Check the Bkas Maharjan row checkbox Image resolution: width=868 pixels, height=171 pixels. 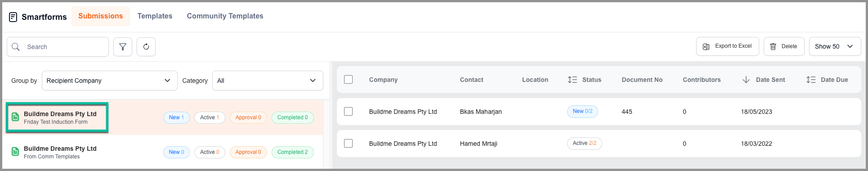(x=349, y=112)
